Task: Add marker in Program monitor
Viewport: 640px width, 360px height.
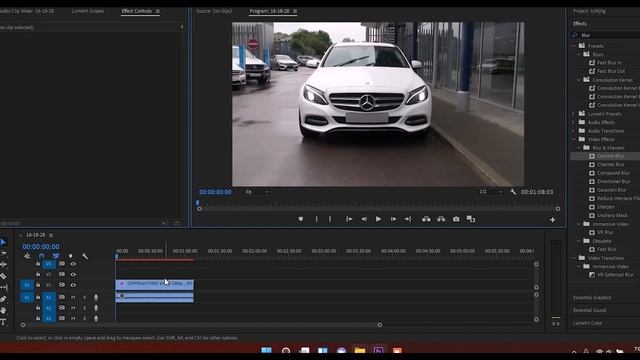Action: coord(301,219)
